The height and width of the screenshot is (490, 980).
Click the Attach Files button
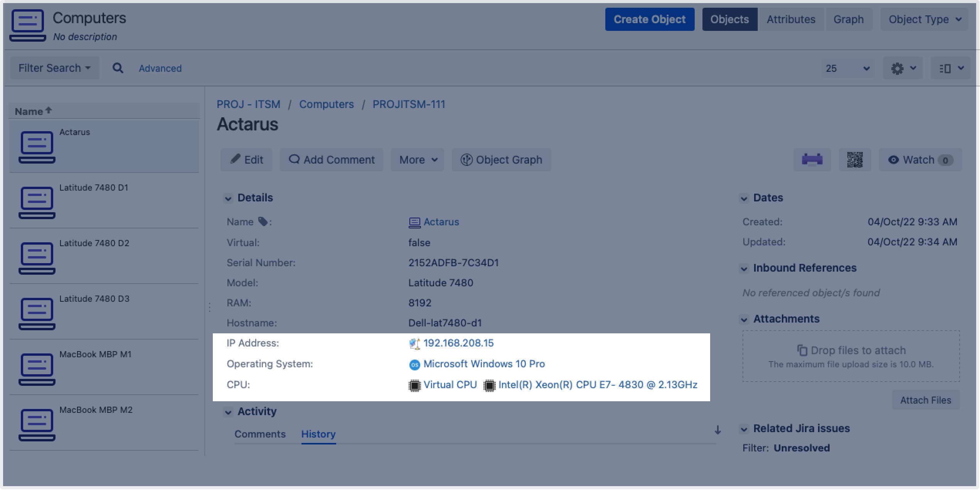(x=925, y=400)
